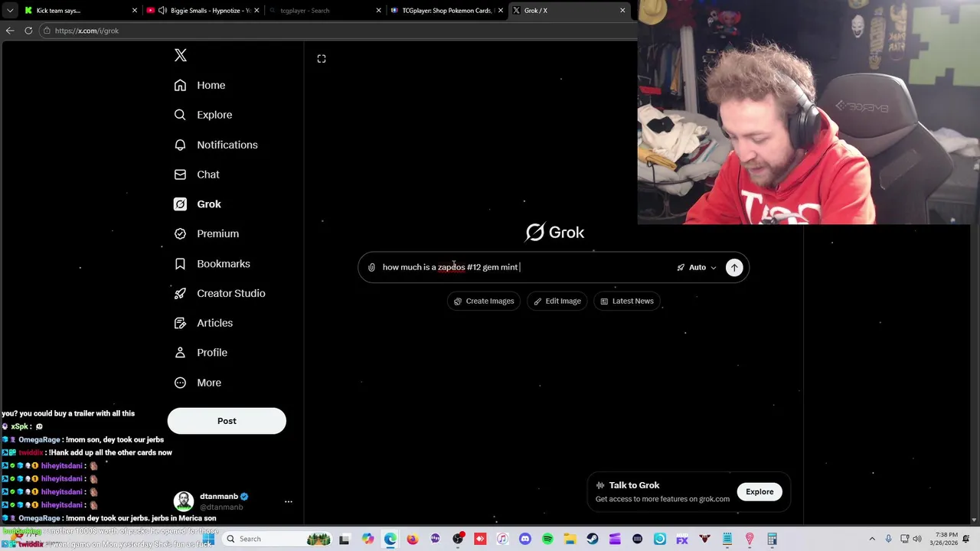Open the Explore search icon

click(180, 115)
